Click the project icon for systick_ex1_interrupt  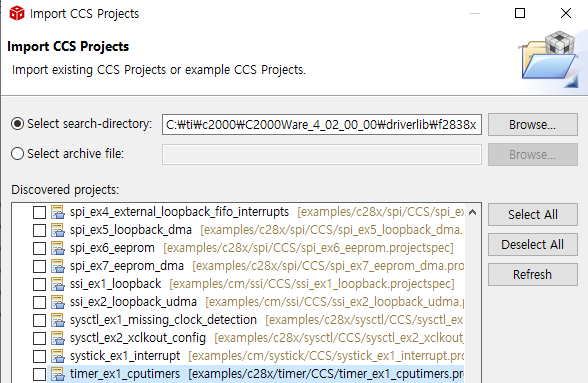tap(58, 356)
